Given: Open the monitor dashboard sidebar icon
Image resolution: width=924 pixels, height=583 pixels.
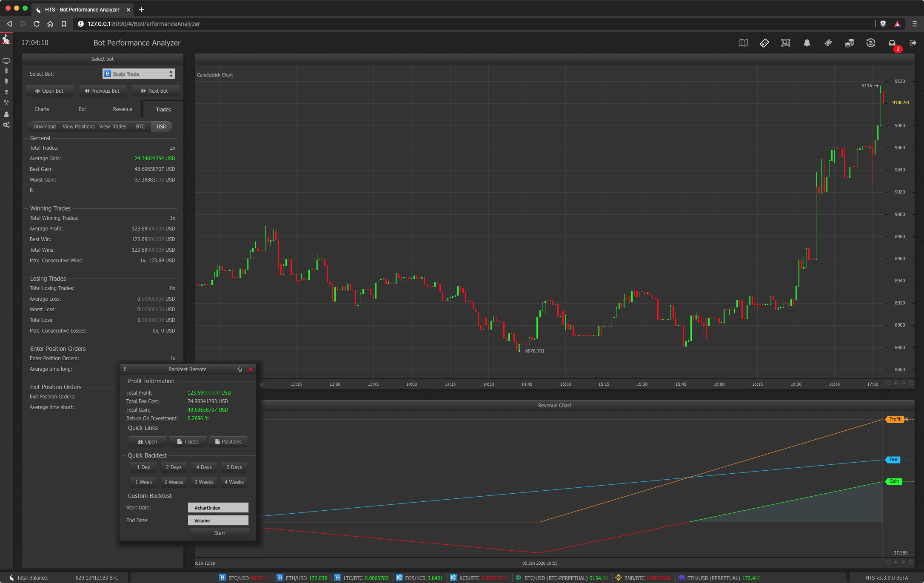Looking at the screenshot, I should [x=6, y=61].
